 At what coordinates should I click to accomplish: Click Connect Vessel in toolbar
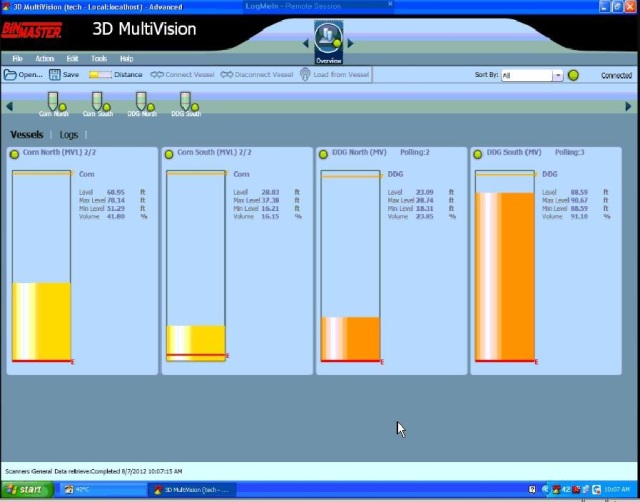click(182, 75)
